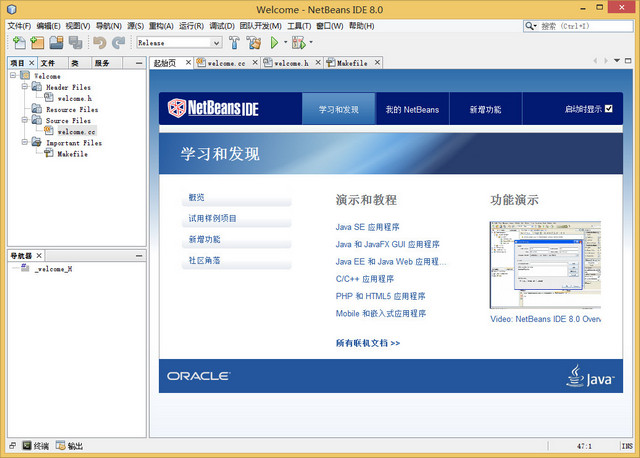
Task: Open the PHP 和 HTML5 应用程序 link
Action: point(380,296)
